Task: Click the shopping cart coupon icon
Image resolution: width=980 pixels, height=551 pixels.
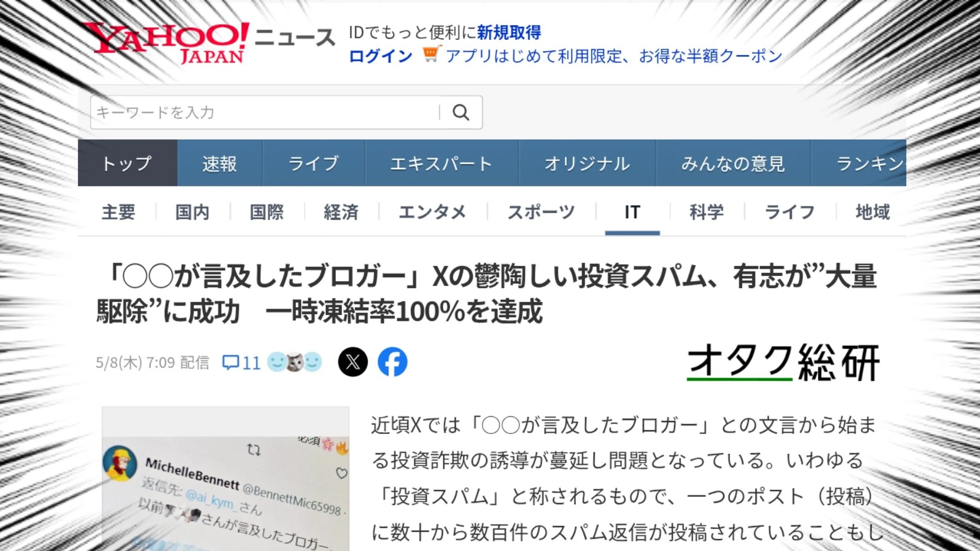Action: pos(431,55)
